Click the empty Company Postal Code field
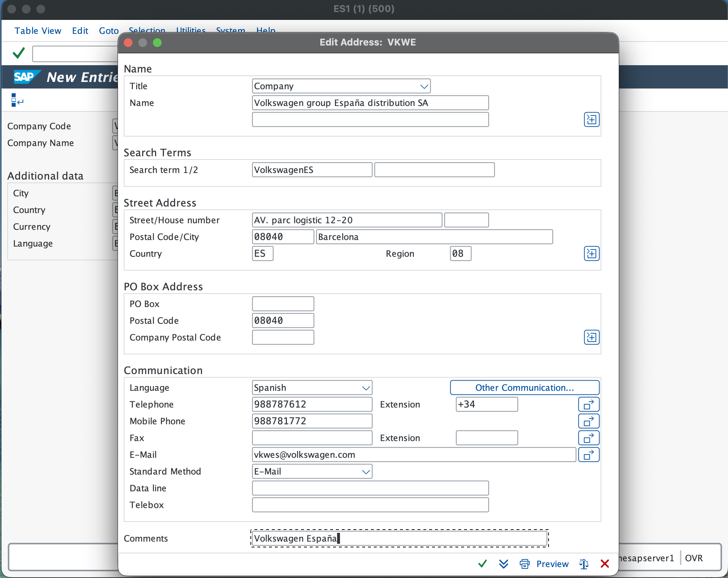728x578 pixels. (283, 337)
